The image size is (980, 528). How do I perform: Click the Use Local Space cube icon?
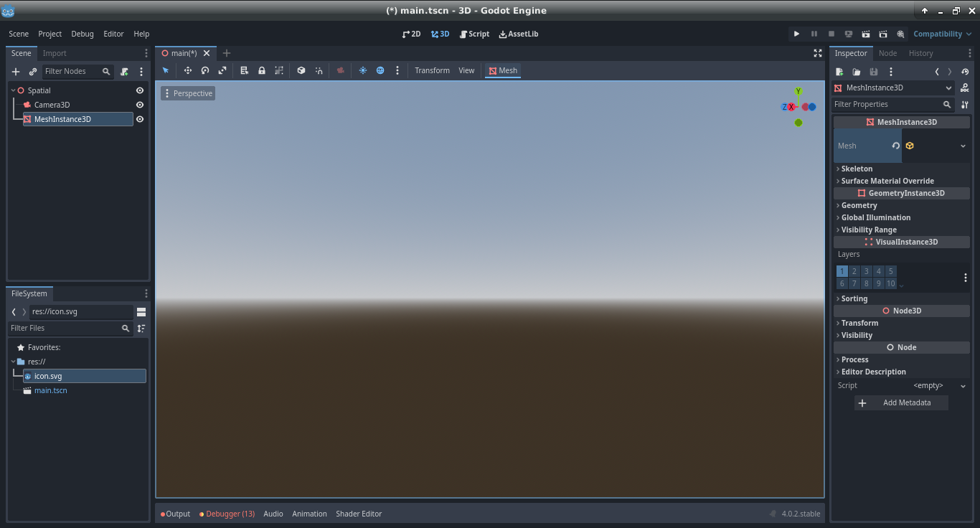click(x=301, y=70)
